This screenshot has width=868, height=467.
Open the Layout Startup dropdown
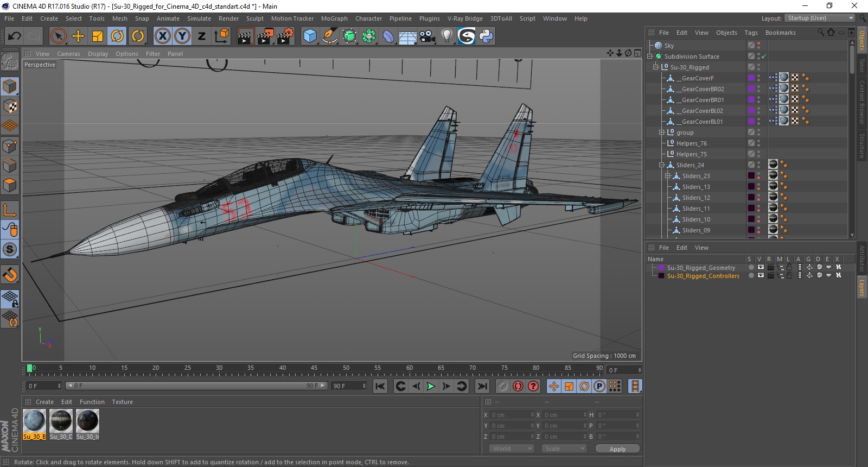(820, 18)
